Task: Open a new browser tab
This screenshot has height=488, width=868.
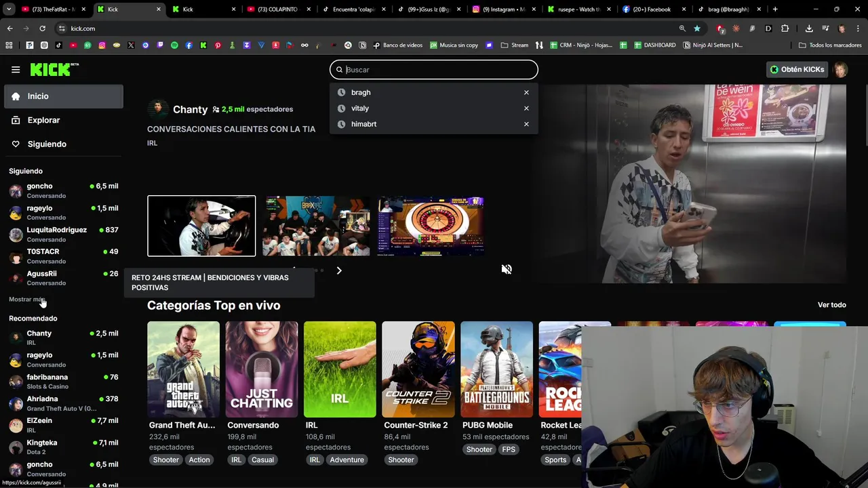Action: point(775,9)
